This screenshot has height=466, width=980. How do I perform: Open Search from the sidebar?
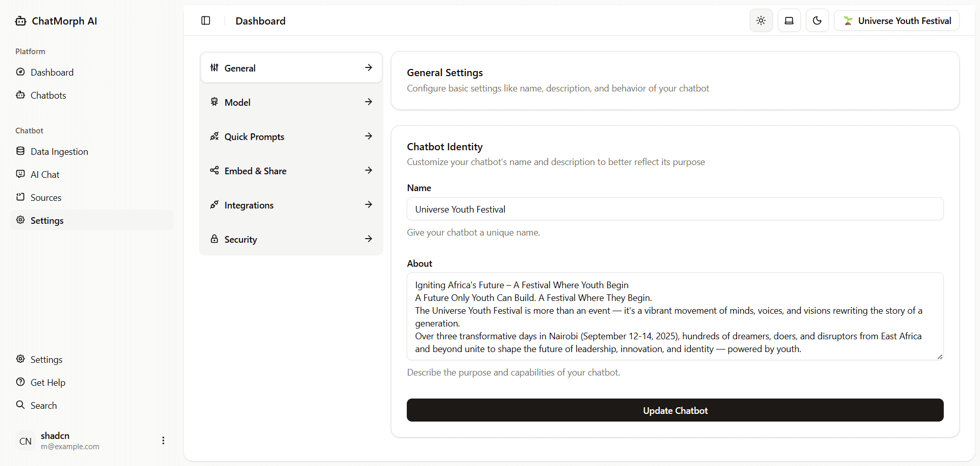tap(43, 406)
